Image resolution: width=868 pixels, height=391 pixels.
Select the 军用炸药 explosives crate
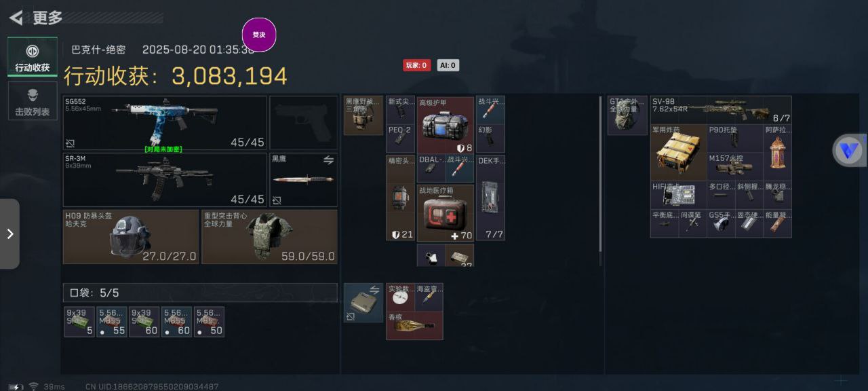point(679,152)
